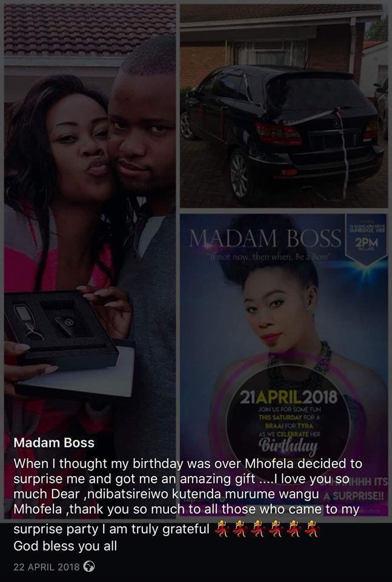The width and height of the screenshot is (392, 582).
Task: Click the car key inside the gift box
Action: [x=66, y=324]
